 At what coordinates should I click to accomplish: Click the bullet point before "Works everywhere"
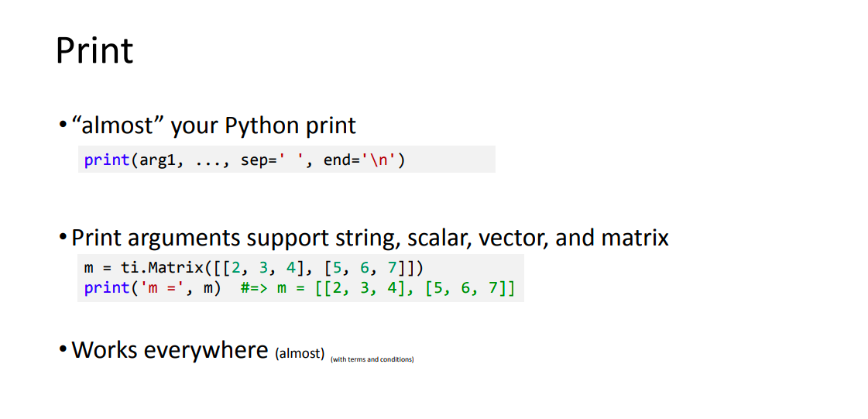pyautogui.click(x=63, y=350)
